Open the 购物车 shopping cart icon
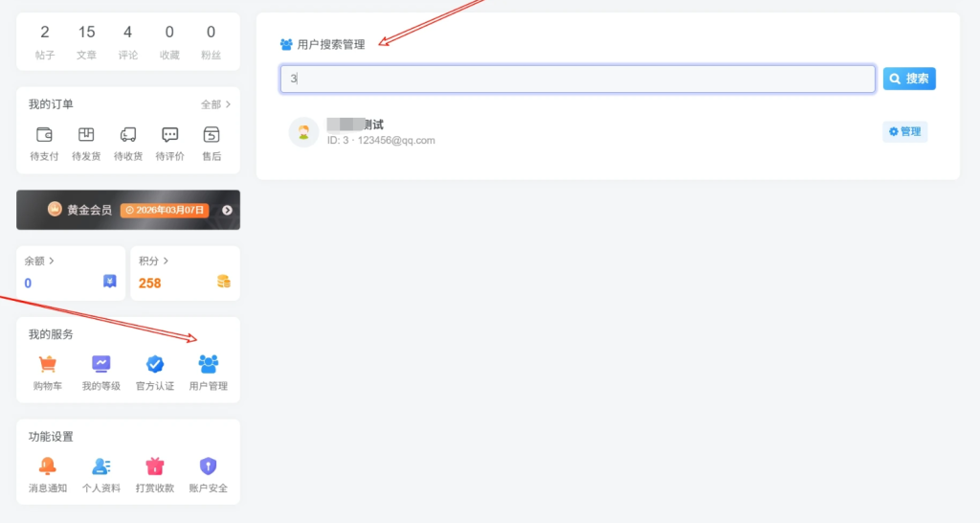980x523 pixels. tap(48, 364)
